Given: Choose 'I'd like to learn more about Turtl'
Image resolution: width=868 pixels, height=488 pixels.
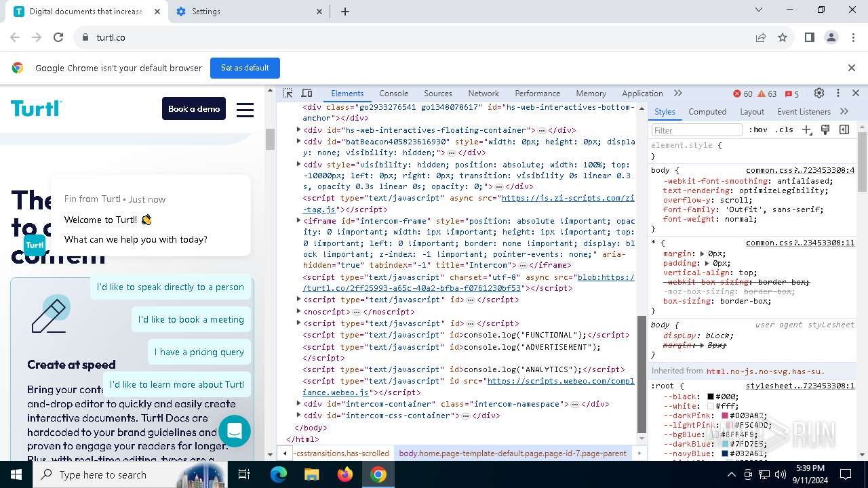Looking at the screenshot, I should click(177, 384).
